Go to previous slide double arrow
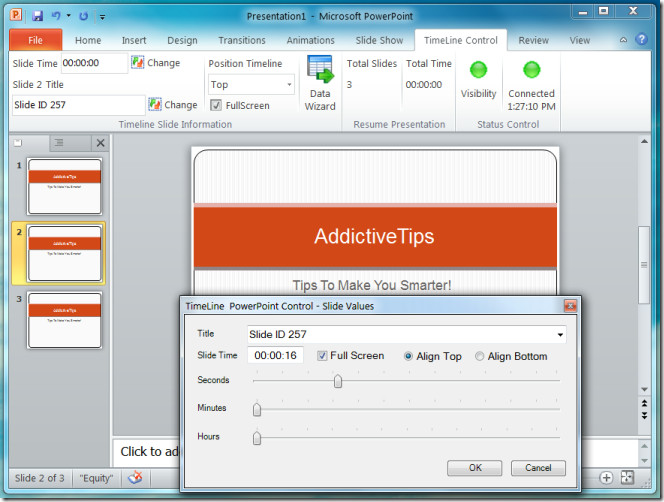 tap(644, 403)
